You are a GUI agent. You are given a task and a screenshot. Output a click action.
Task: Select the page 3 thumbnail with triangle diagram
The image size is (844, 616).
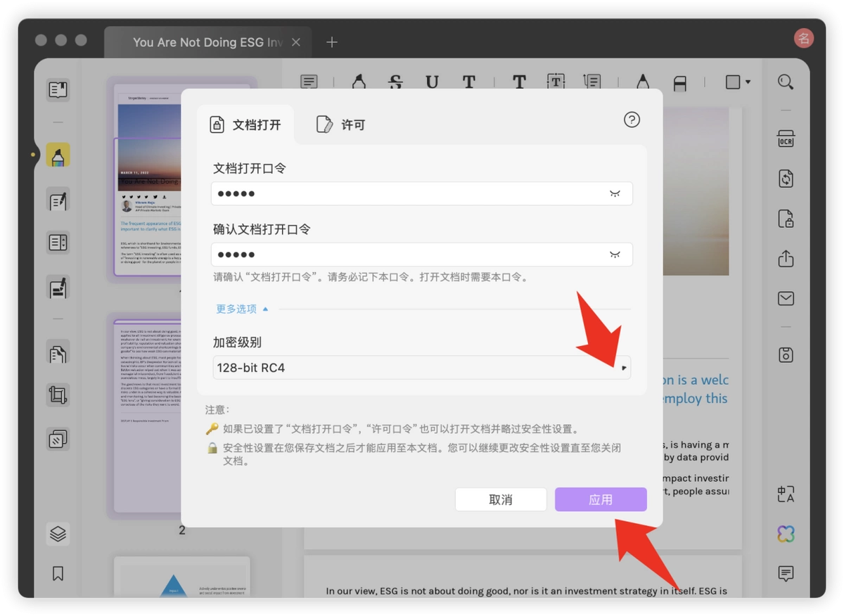coord(182,577)
